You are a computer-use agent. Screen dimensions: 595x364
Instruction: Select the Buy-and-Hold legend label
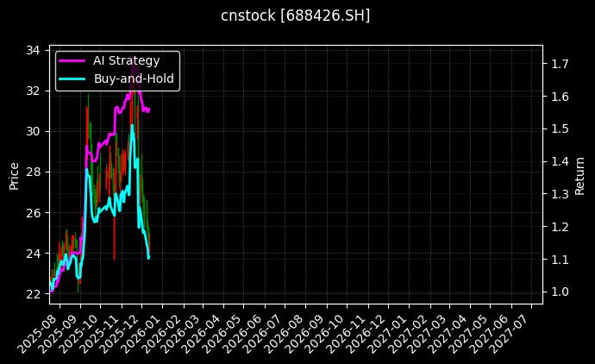[134, 78]
